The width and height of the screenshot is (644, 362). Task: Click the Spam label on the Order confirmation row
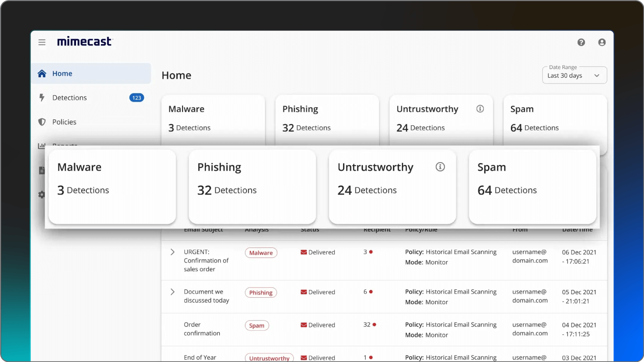[257, 325]
